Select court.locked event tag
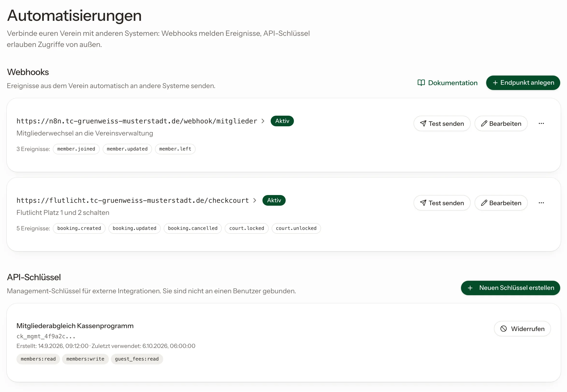 tap(246, 228)
